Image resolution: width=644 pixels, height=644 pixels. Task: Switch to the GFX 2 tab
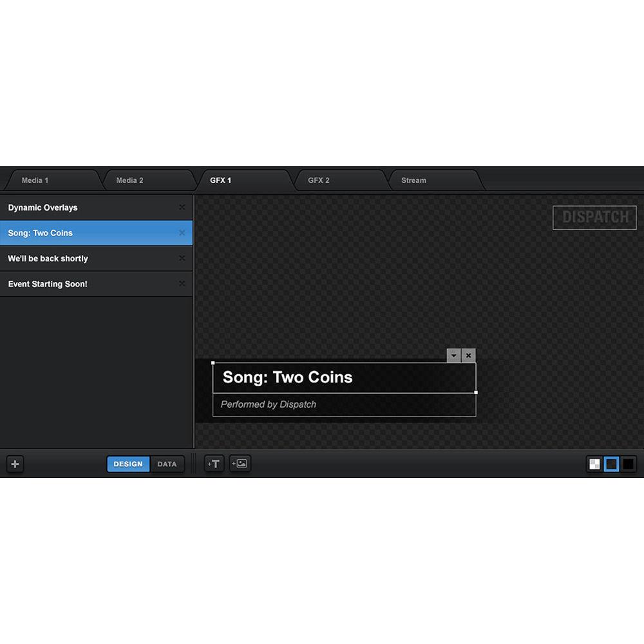point(319,180)
